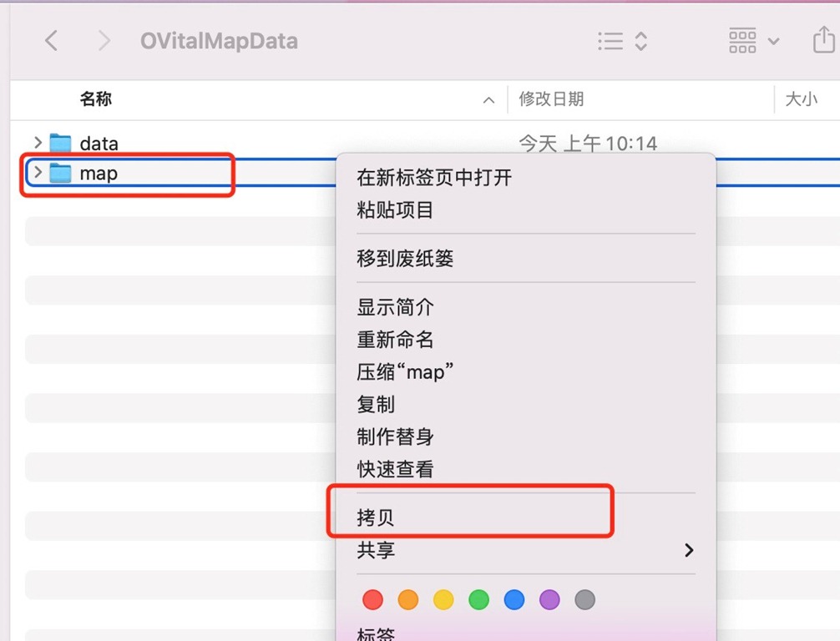Sort by the 名称 column header

[96, 99]
